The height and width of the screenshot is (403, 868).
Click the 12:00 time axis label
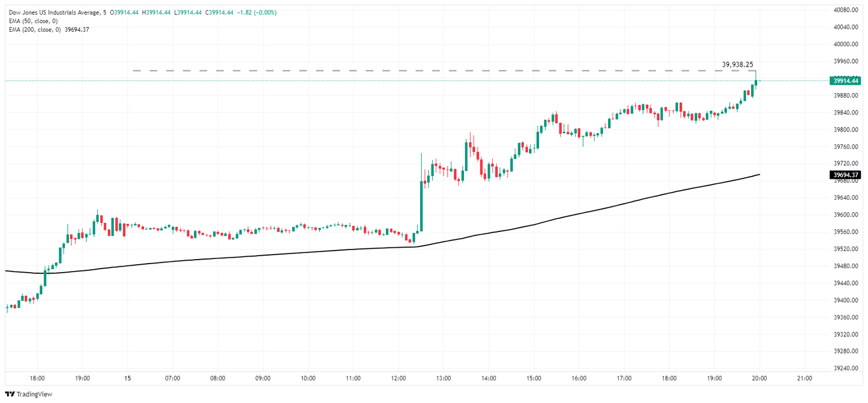tap(398, 378)
